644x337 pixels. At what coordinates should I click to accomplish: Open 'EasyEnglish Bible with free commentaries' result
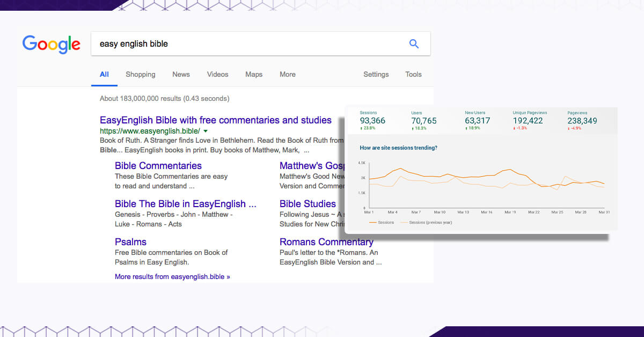(x=216, y=120)
